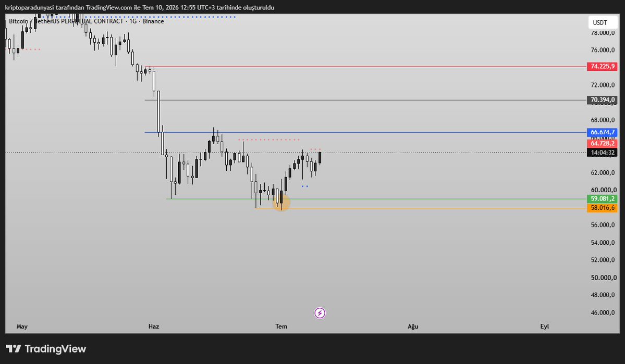Image resolution: width=625 pixels, height=364 pixels.
Task: Select the blue 66.674,7 price label
Action: 602,132
